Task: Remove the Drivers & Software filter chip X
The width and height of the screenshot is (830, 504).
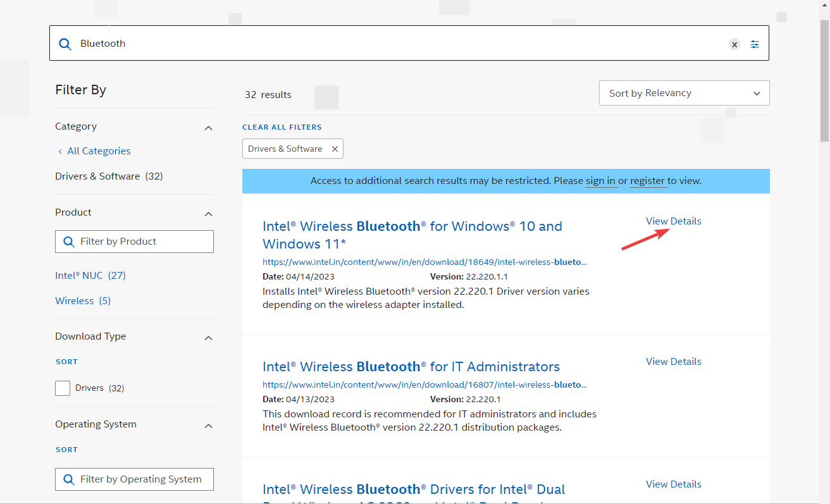Action: click(x=335, y=149)
